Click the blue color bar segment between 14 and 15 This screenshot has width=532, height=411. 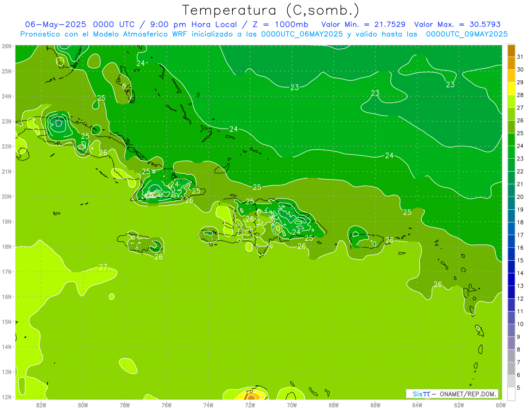(511, 266)
